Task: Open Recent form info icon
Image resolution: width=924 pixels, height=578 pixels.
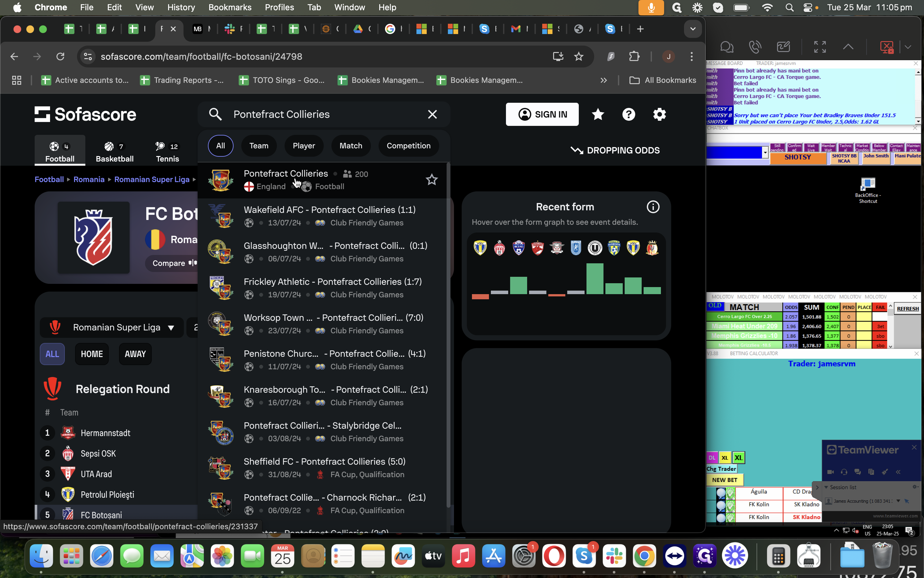Action: tap(653, 207)
